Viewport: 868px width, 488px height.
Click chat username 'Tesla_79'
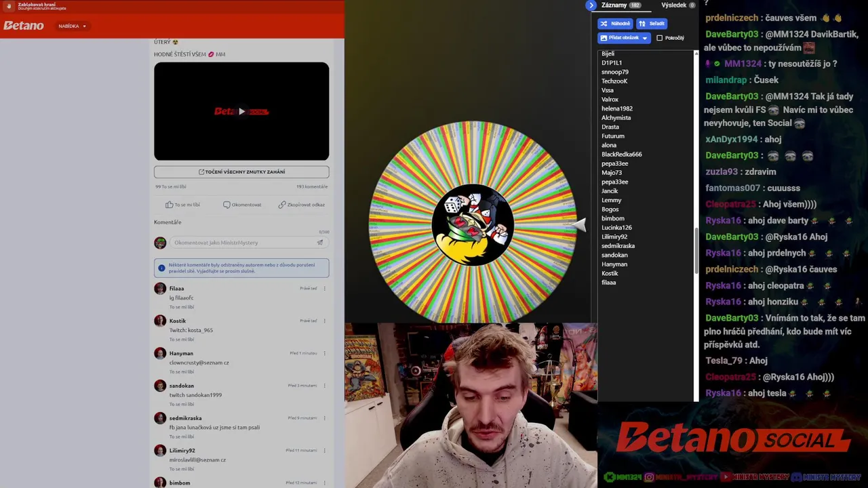724,361
